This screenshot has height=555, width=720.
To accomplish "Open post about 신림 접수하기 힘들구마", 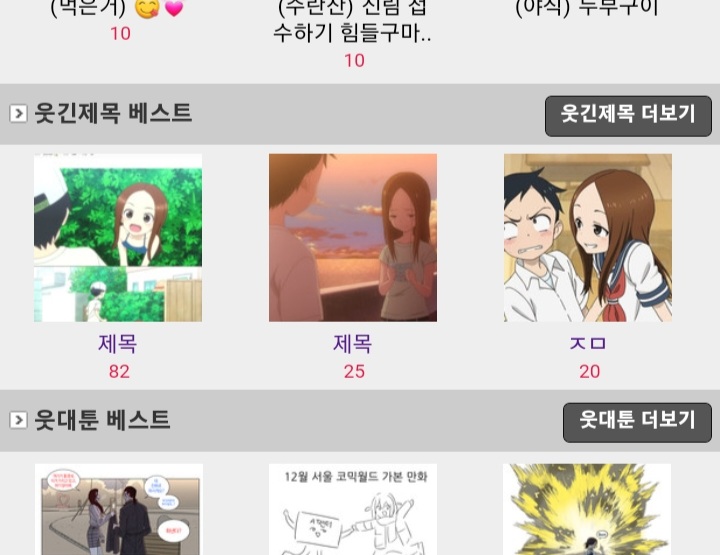I will pyautogui.click(x=353, y=21).
